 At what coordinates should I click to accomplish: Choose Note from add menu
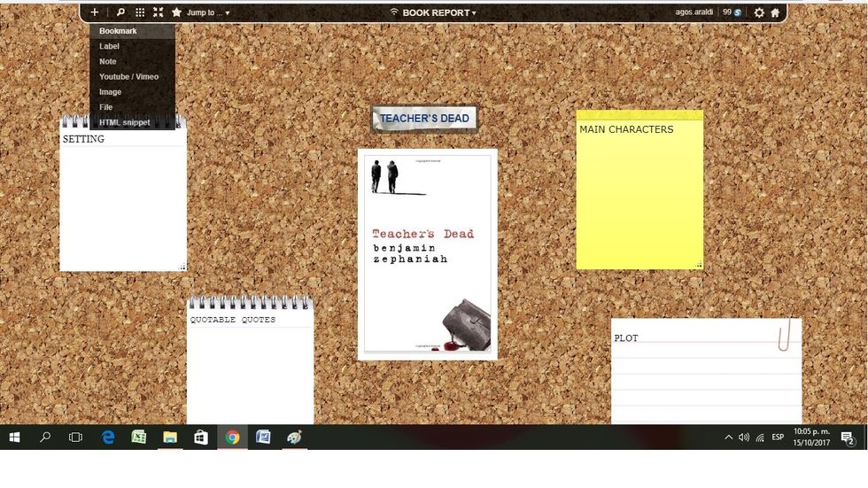pos(132,61)
